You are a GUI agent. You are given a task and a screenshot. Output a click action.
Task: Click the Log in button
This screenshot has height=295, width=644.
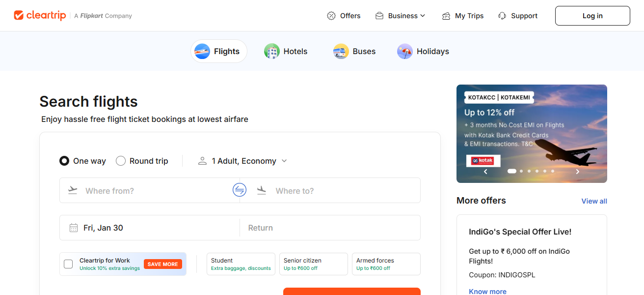tap(592, 15)
